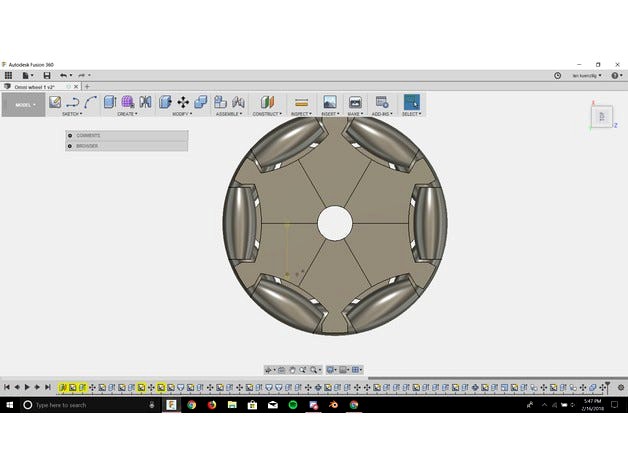Open the MODEL workspace switcher
The width and height of the screenshot is (628, 472).
click(24, 105)
